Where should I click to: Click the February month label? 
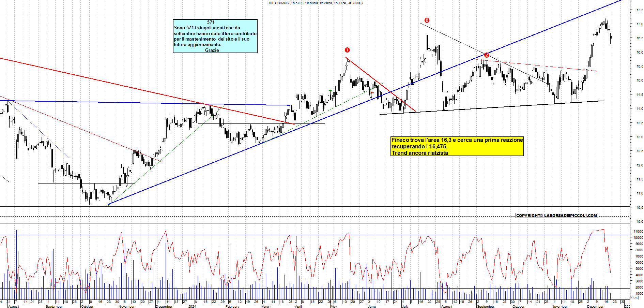[232, 306]
